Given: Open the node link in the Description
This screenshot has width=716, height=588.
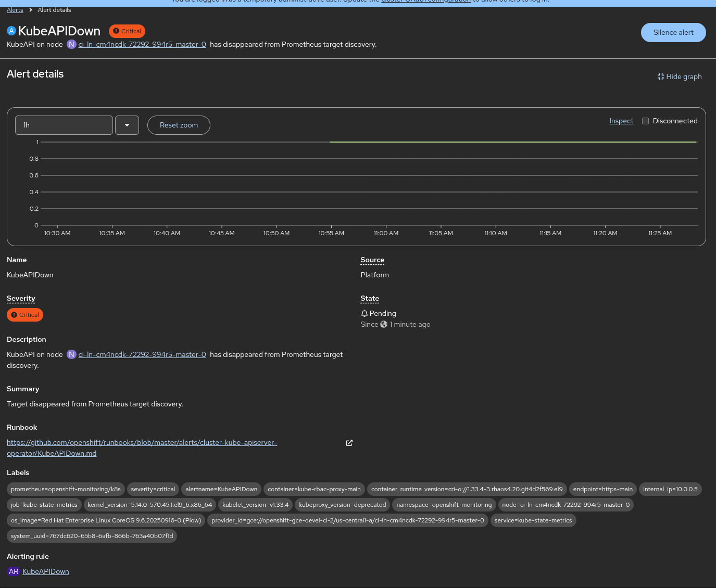Looking at the screenshot, I should 142,354.
